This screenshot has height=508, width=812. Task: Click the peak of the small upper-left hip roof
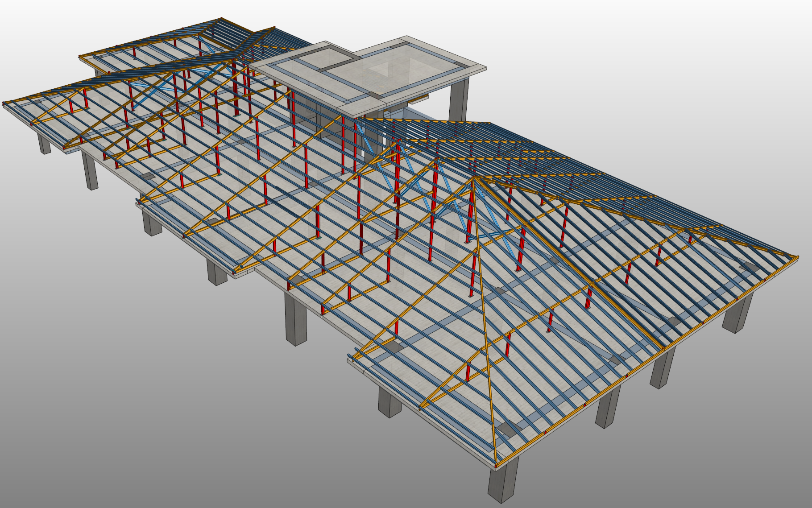click(x=221, y=19)
